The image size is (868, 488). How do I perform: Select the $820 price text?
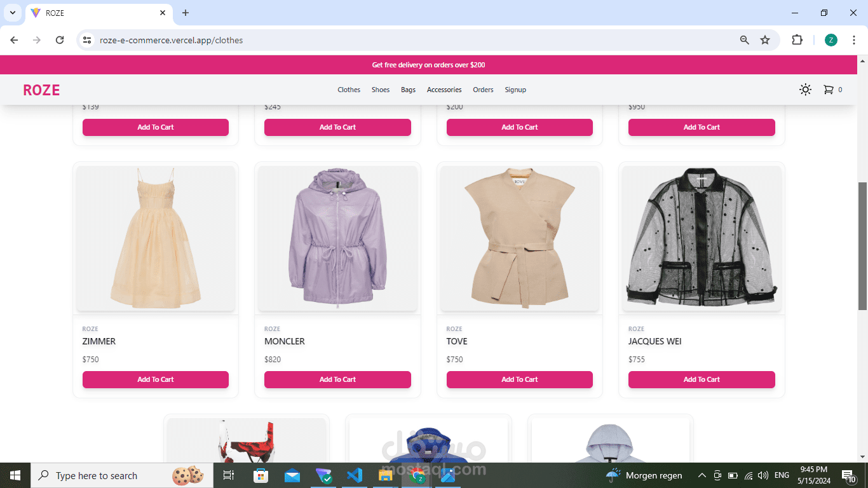pos(273,360)
